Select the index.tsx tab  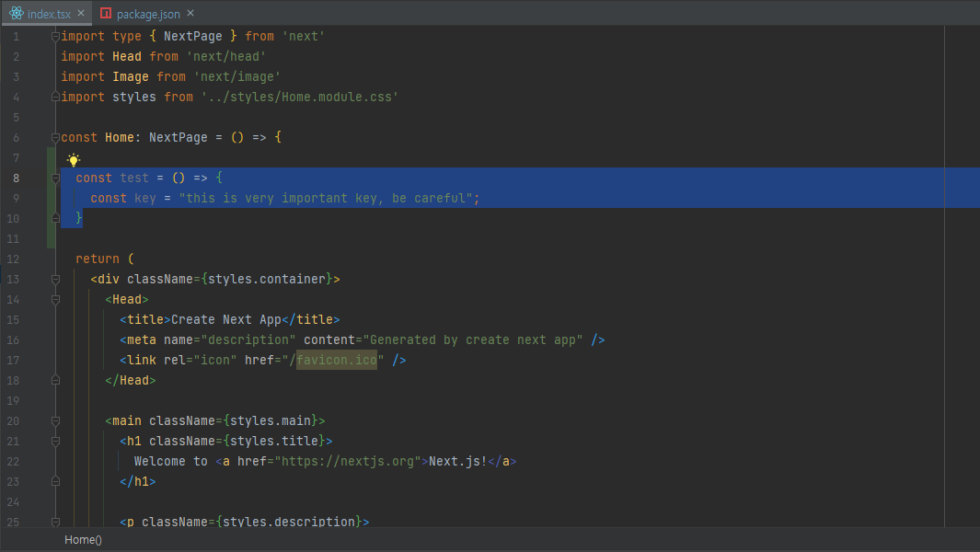49,14
